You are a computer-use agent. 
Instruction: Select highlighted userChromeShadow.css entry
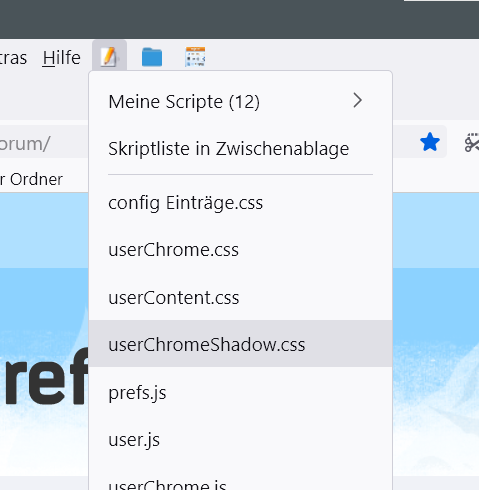pyautogui.click(x=240, y=344)
